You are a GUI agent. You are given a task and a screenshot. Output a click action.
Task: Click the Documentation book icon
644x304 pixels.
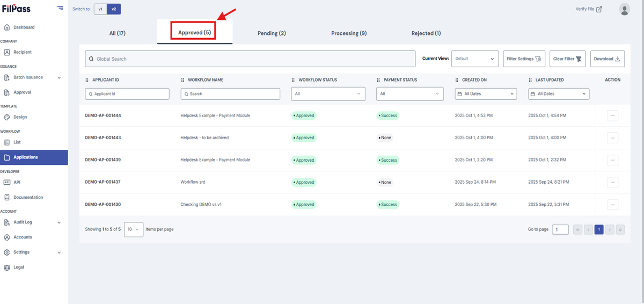point(7,197)
